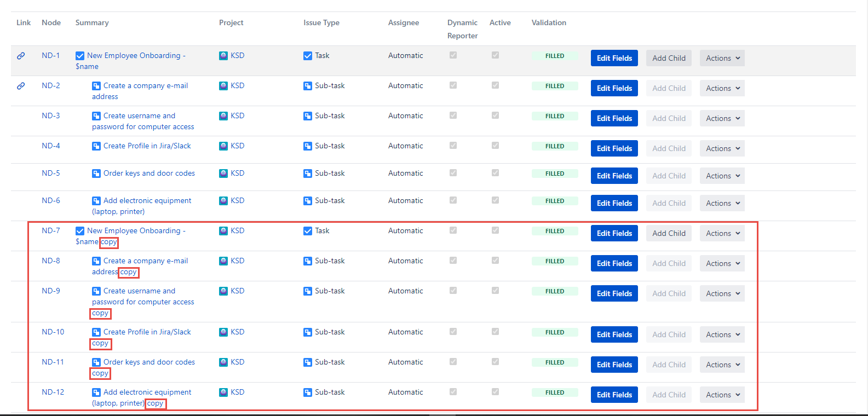Click the link icon in the ND-1 row
Screen dimensions: 868x416
[x=21, y=56]
